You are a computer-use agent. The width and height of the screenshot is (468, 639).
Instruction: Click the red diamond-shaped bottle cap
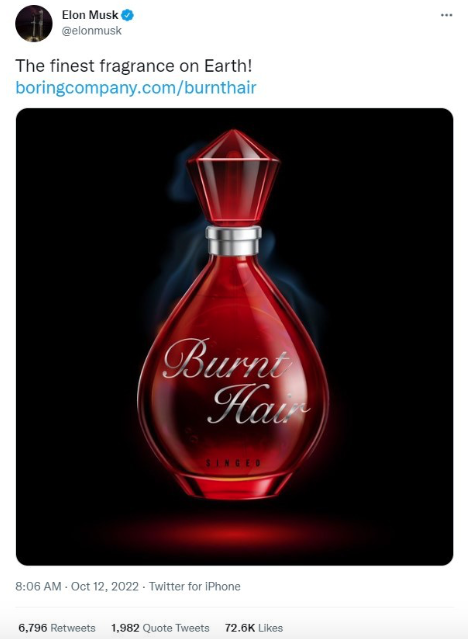point(233,177)
